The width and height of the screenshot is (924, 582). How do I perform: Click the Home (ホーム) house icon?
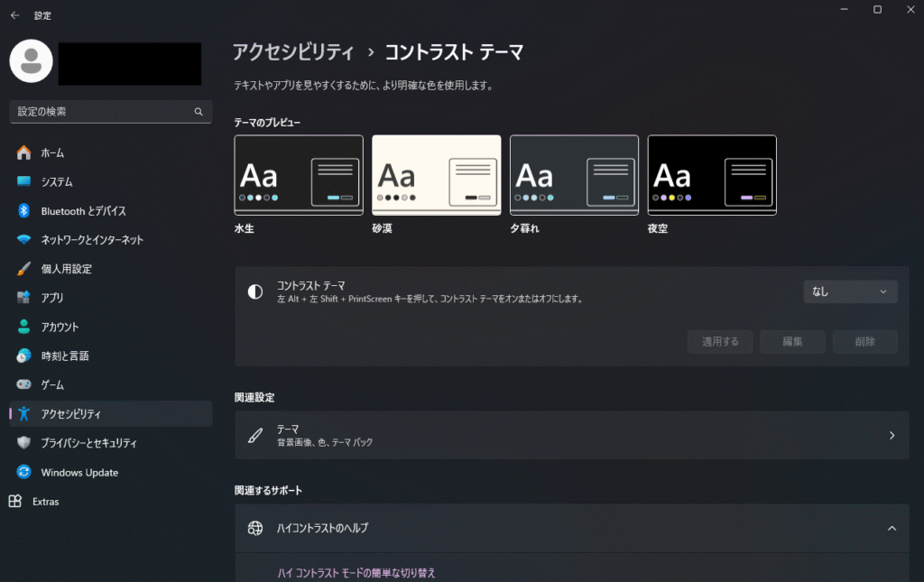24,152
